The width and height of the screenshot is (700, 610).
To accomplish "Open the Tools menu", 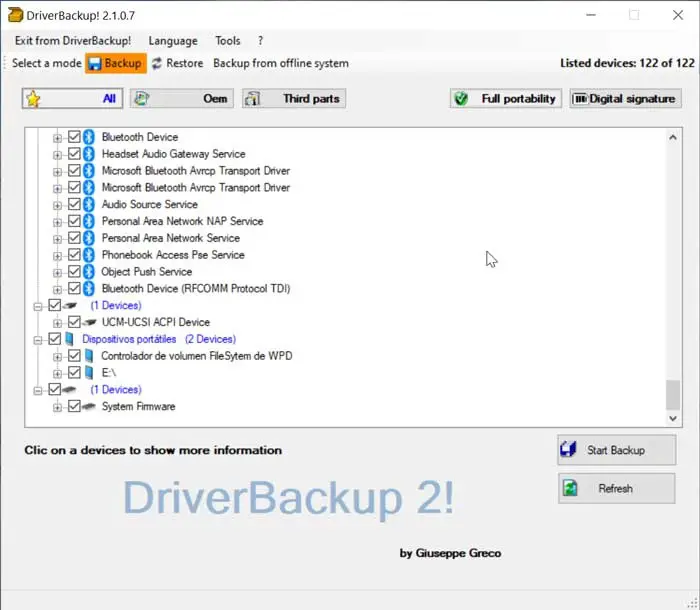I will [x=228, y=41].
